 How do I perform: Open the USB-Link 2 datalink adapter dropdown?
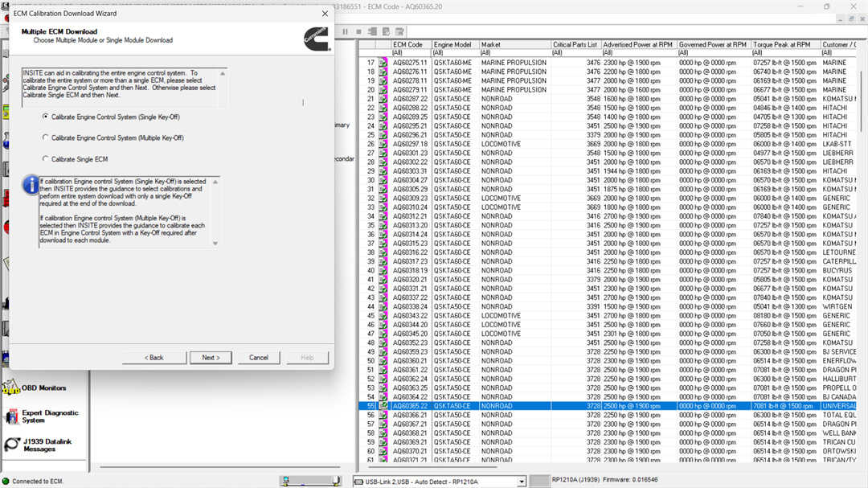tap(521, 482)
